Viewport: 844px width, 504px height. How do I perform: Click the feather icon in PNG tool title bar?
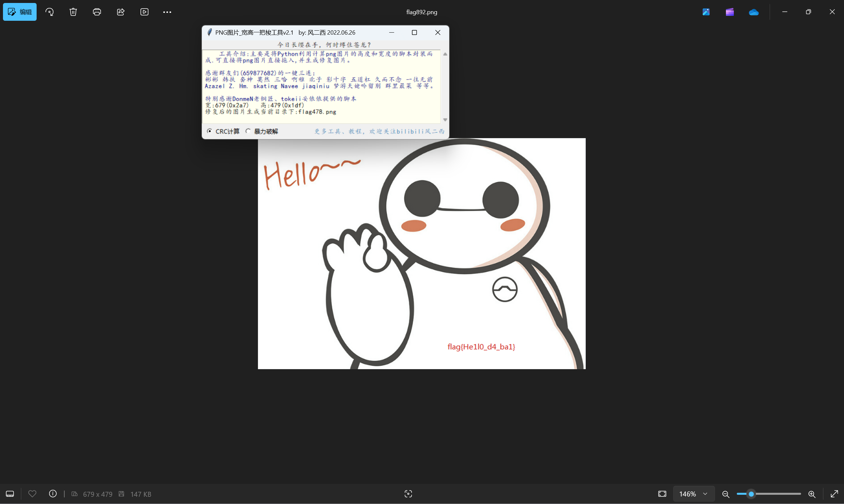[210, 32]
